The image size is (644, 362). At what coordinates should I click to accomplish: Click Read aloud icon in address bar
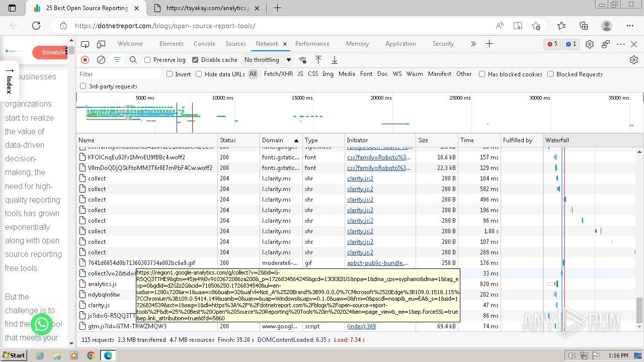tap(500, 26)
